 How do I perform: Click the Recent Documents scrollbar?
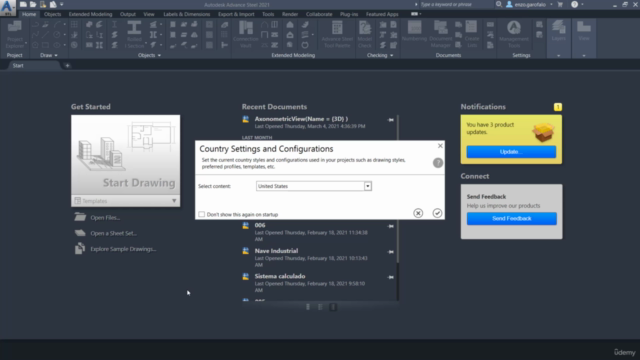(398, 189)
